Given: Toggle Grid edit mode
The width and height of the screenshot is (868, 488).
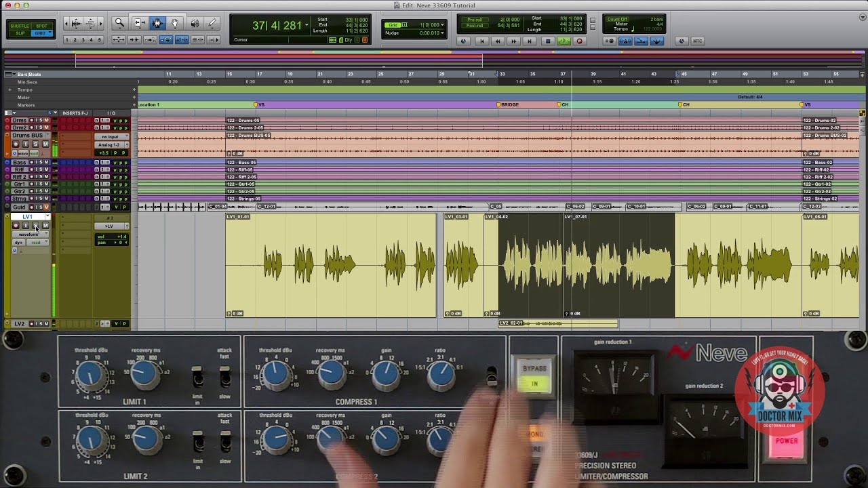Looking at the screenshot, I should [x=41, y=33].
